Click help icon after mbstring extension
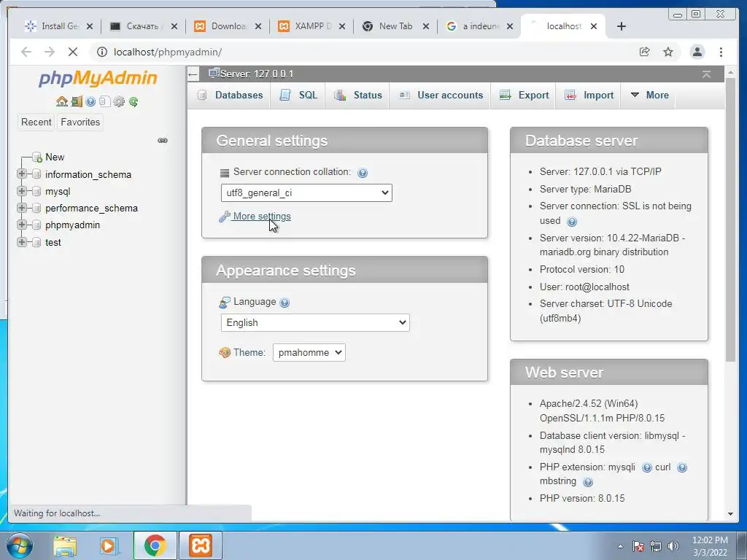The image size is (747, 560). [x=588, y=482]
